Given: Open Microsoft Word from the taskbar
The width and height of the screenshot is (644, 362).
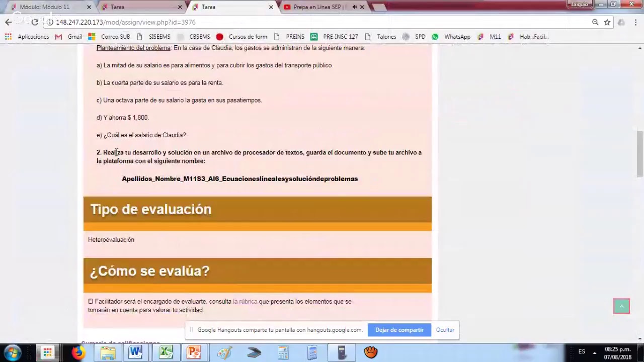Looking at the screenshot, I should tap(135, 352).
